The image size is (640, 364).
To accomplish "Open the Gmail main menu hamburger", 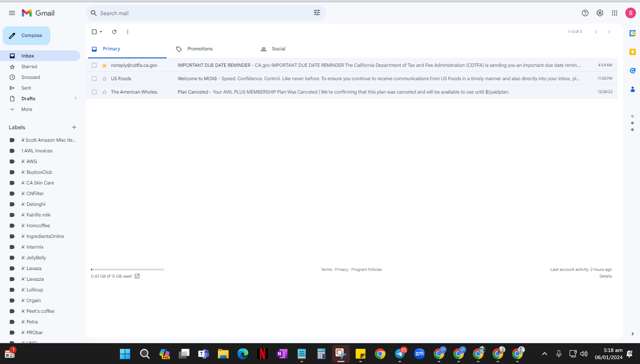I will [x=12, y=13].
